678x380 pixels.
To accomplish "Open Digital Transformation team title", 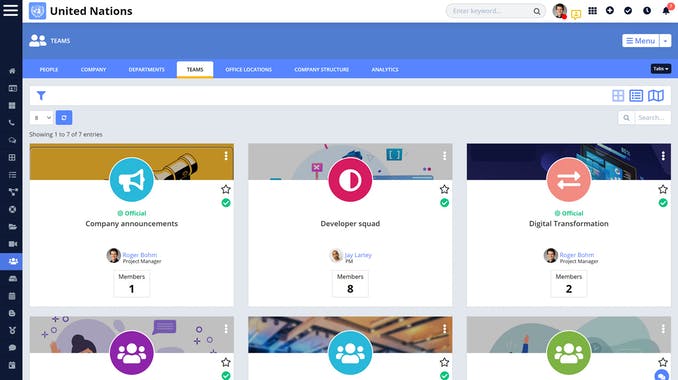I will (x=569, y=224).
